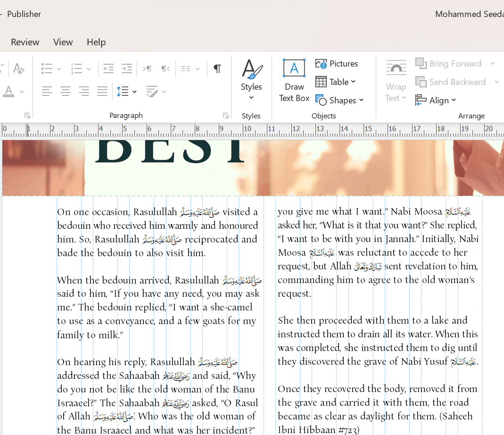Align text right
This screenshot has width=504, height=435.
(84, 92)
